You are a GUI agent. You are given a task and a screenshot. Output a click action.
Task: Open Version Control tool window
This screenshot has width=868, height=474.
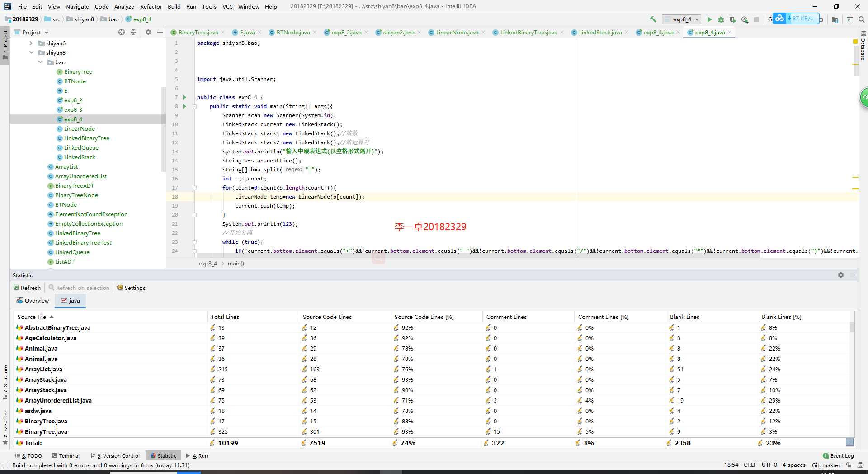click(115, 456)
